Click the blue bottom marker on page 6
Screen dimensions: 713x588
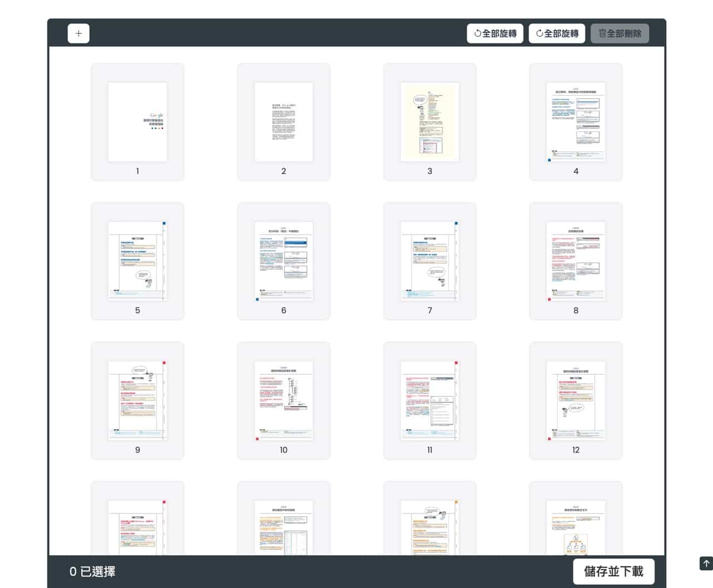(257, 300)
